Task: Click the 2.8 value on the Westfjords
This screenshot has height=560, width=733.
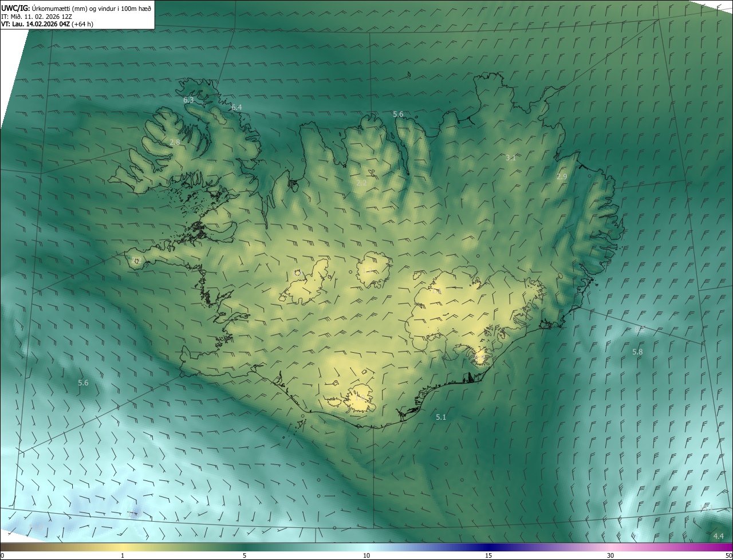Action: click(175, 142)
